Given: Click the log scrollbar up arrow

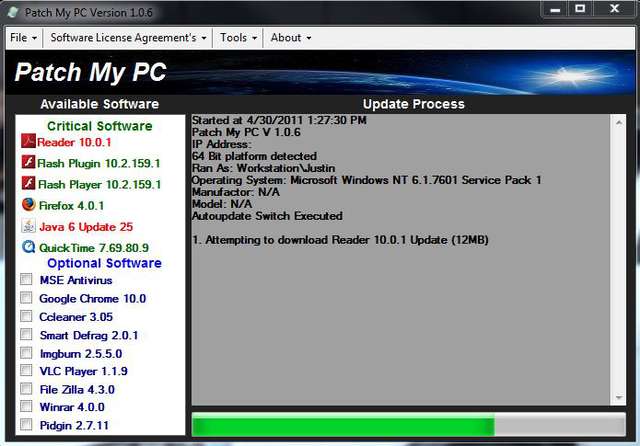Looking at the screenshot, I should pyautogui.click(x=619, y=122).
